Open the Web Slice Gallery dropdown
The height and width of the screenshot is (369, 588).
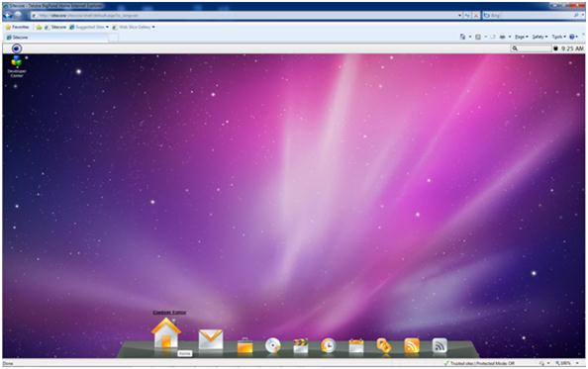(x=134, y=28)
